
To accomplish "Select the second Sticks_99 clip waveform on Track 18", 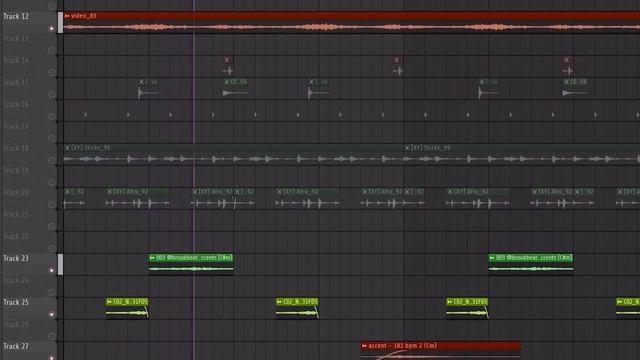I will click(x=522, y=159).
